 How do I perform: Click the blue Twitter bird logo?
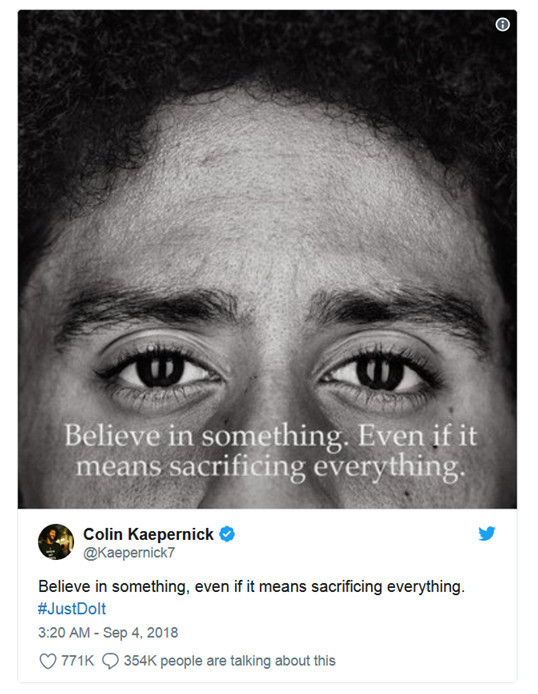(487, 533)
